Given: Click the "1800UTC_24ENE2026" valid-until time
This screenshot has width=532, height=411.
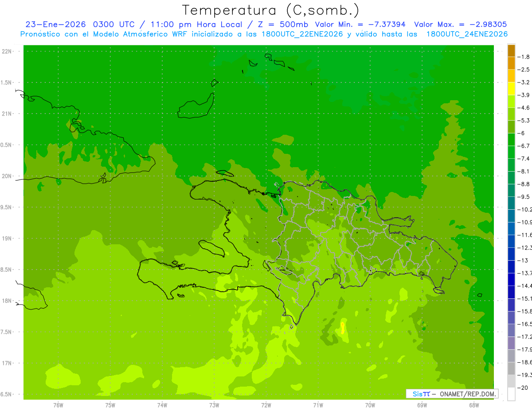Looking at the screenshot, I should [x=467, y=34].
